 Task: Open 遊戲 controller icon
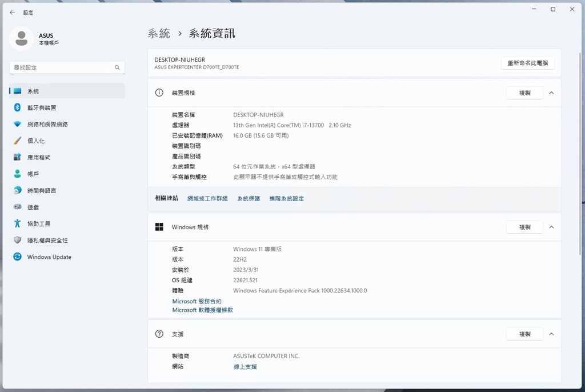18,207
